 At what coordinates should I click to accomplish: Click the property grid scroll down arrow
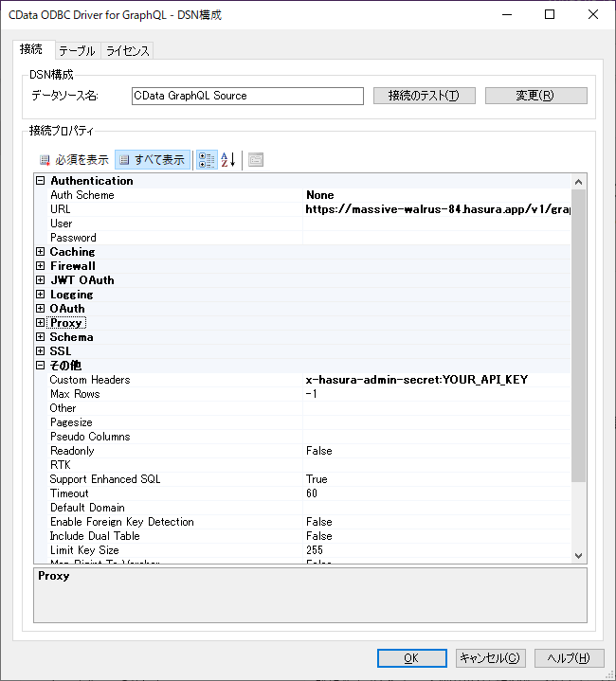click(x=579, y=555)
